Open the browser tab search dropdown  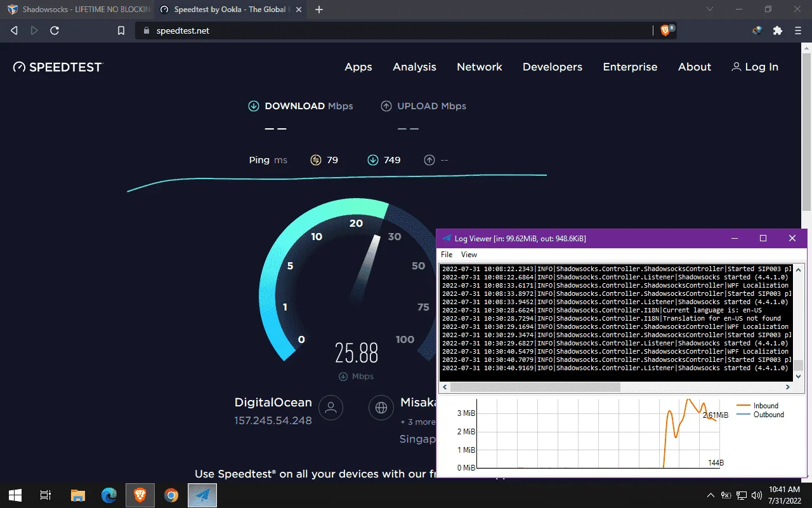[x=710, y=10]
